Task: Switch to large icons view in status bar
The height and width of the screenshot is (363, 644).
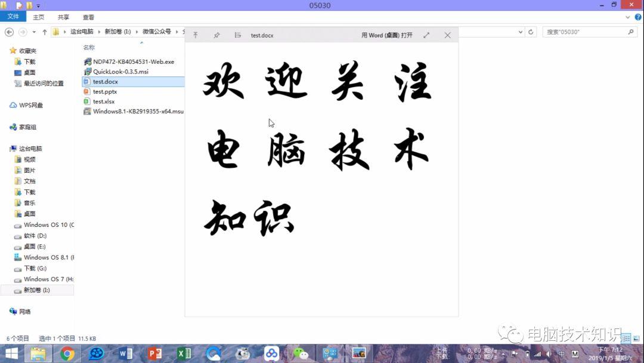Action: (x=636, y=339)
